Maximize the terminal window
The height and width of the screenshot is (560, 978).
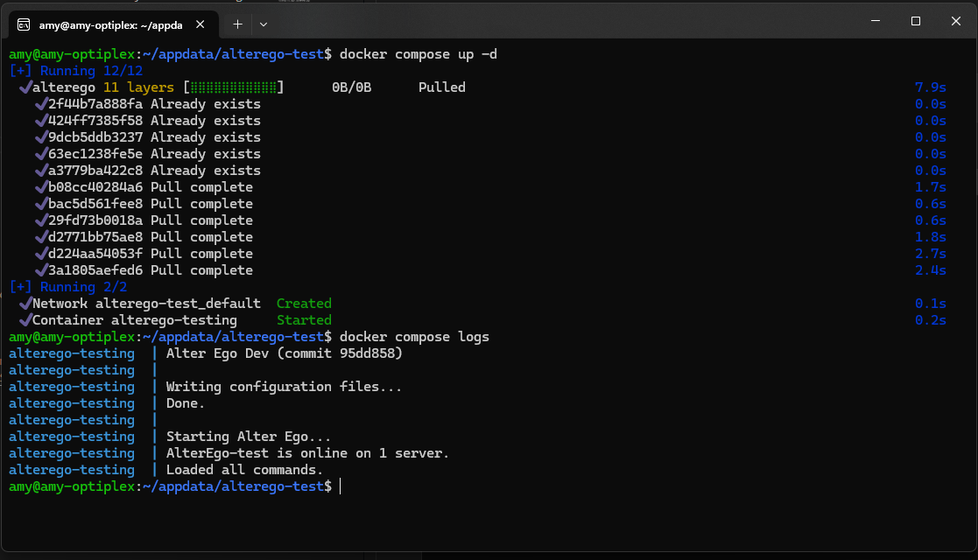(915, 21)
